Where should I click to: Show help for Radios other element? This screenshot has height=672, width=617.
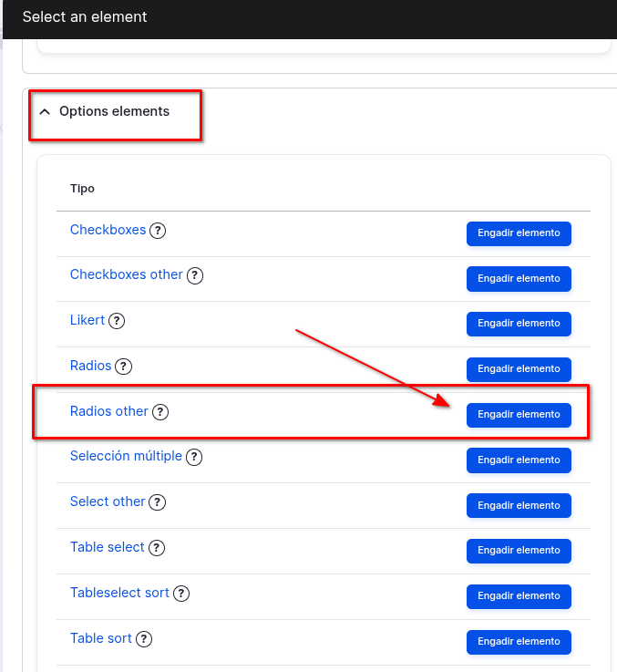pyautogui.click(x=160, y=412)
